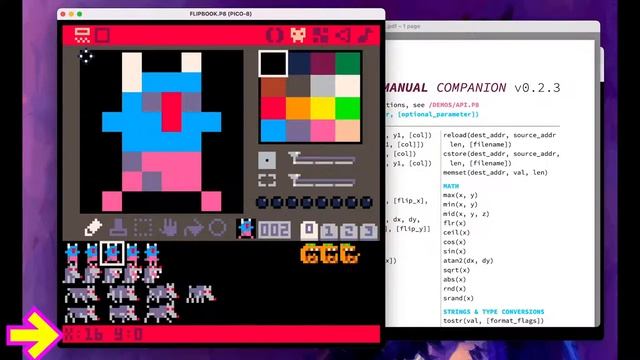Open the music editor note tab

[365, 35]
